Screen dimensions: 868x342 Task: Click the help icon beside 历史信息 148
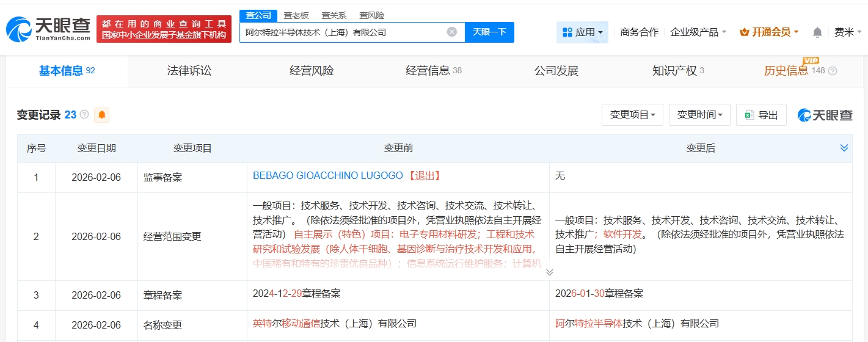(x=832, y=71)
